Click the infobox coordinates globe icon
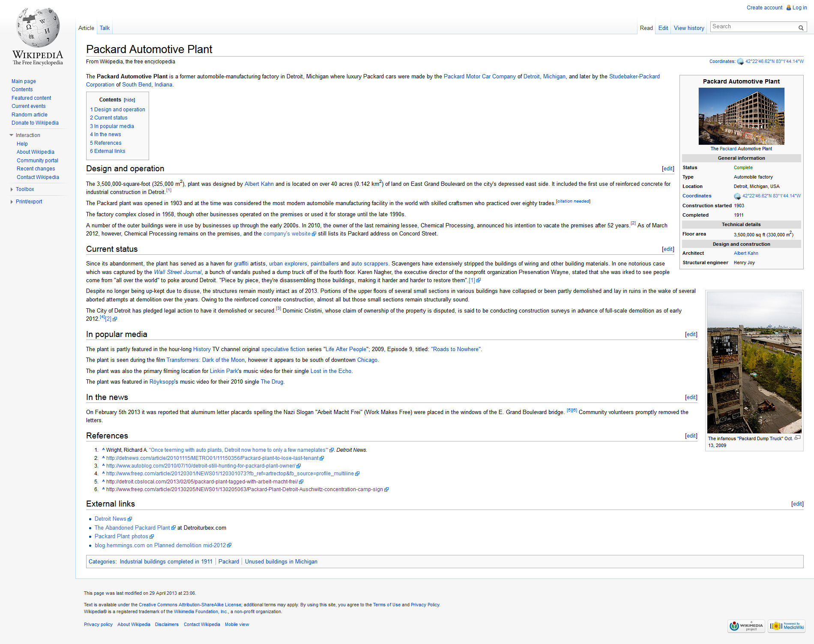 click(x=737, y=196)
